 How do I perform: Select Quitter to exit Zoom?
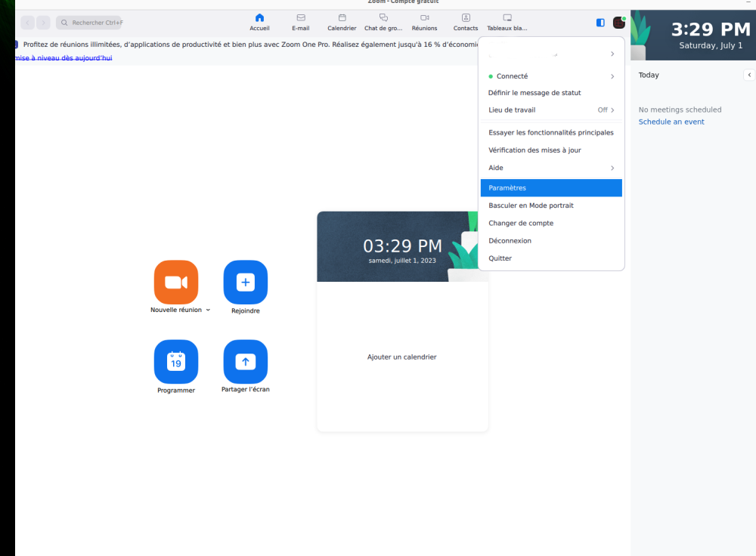click(x=551, y=258)
